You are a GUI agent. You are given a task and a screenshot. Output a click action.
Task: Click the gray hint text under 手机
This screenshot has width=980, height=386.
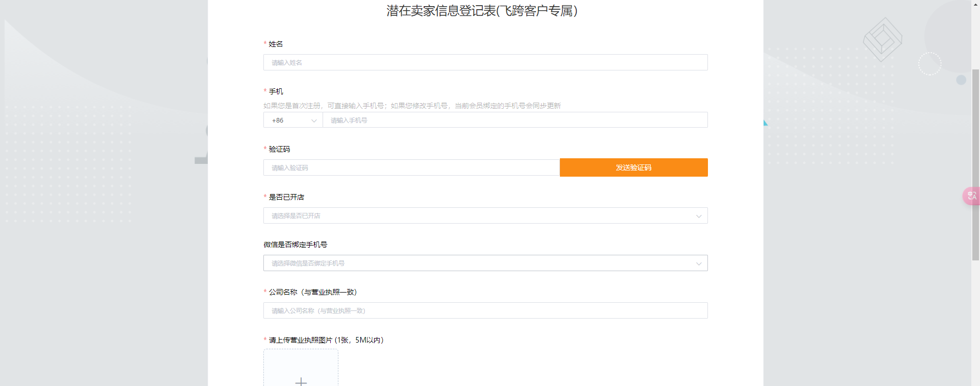tap(411, 106)
